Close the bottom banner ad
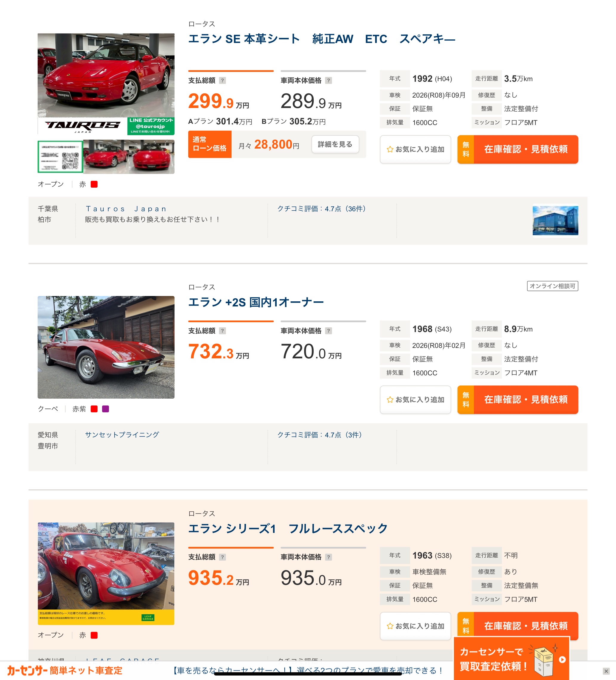 [606, 671]
